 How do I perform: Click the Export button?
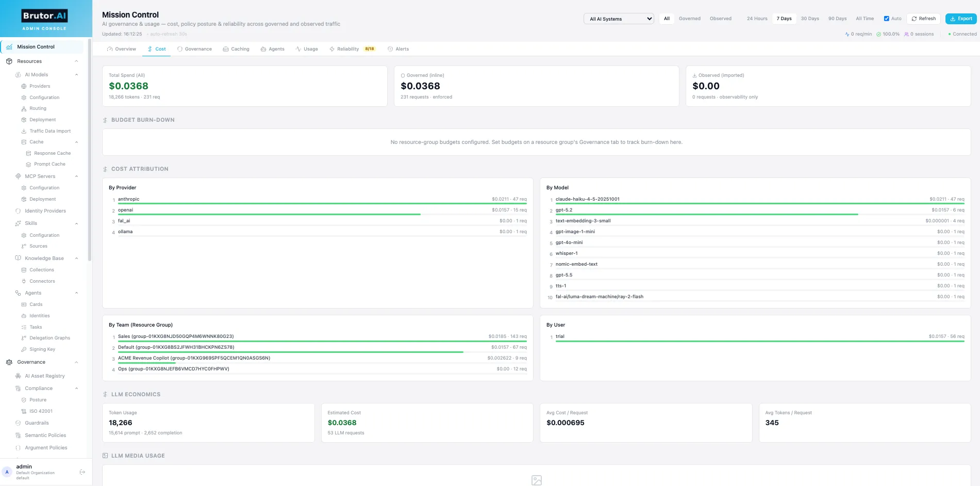pos(961,19)
